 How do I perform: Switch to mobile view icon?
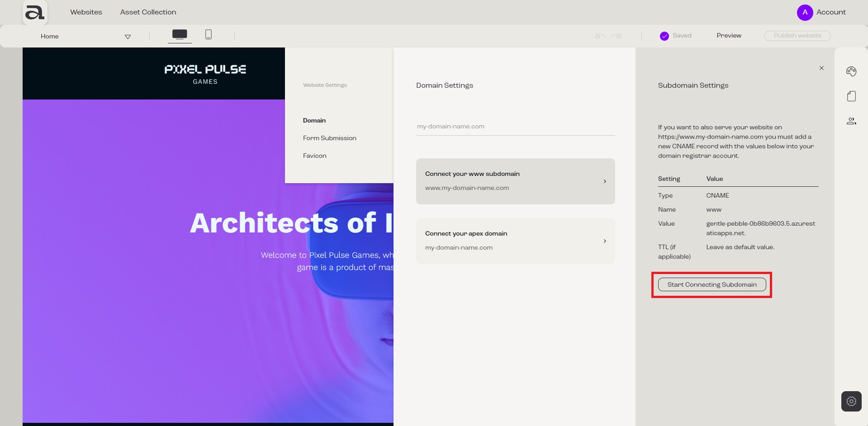209,34
